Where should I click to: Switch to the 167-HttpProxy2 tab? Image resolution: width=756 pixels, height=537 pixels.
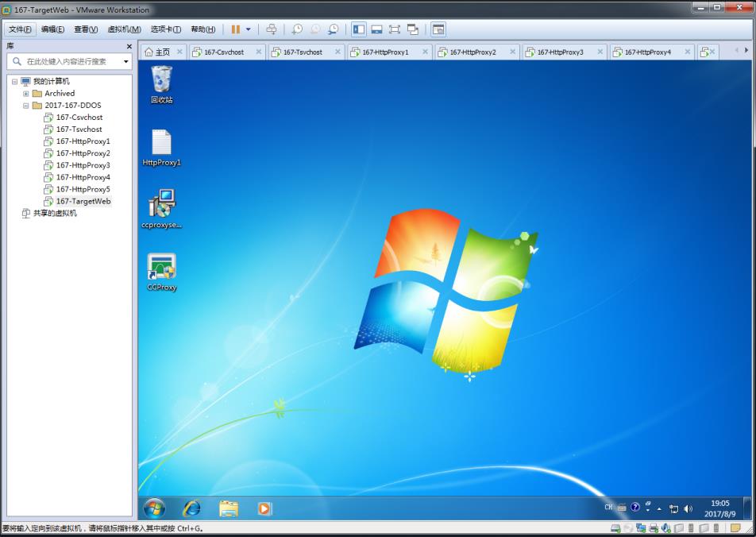pos(472,52)
